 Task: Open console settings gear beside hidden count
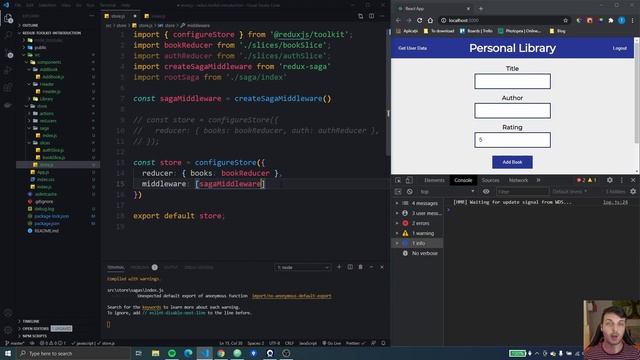pyautogui.click(x=633, y=191)
